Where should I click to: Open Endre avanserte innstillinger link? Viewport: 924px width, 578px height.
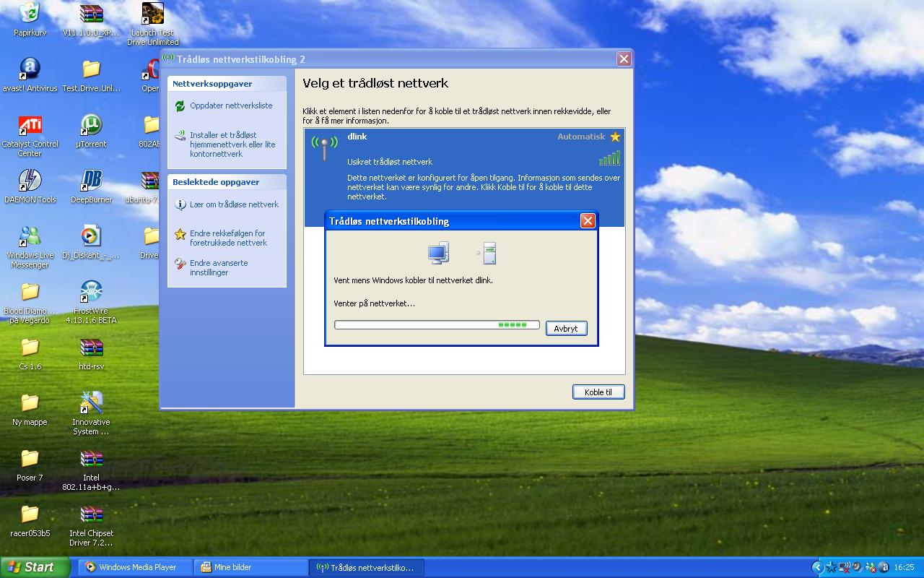(219, 268)
